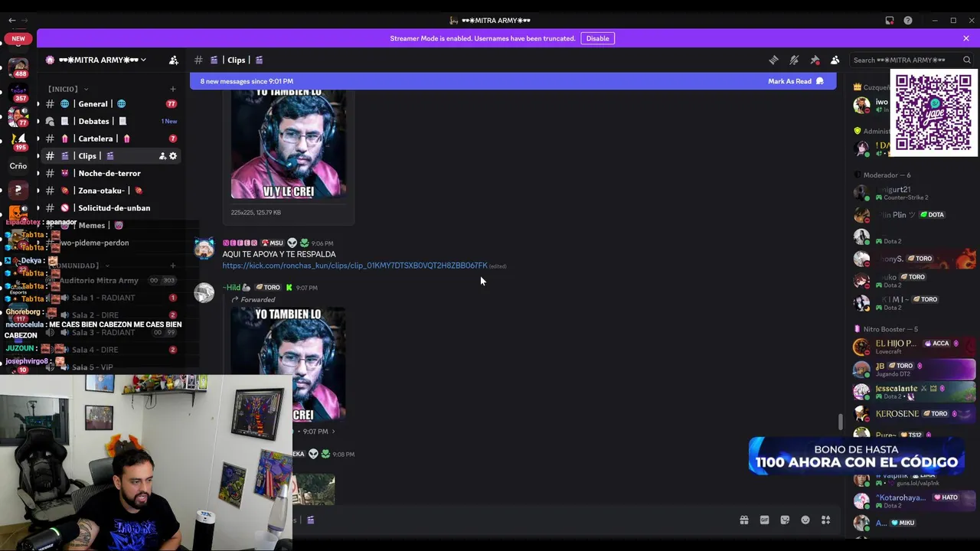Open the Noche-de-terror channel
This screenshot has height=551, width=980.
109,173
